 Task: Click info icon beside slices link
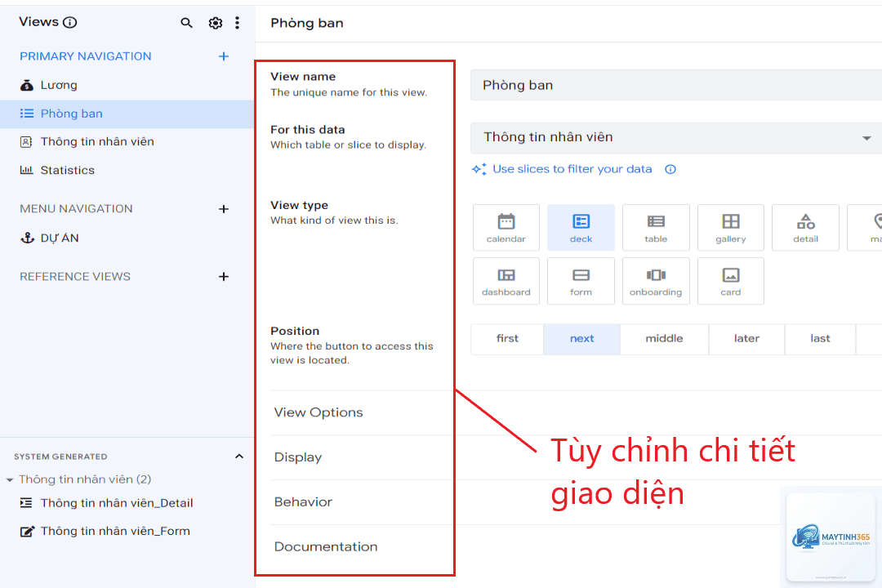click(670, 169)
